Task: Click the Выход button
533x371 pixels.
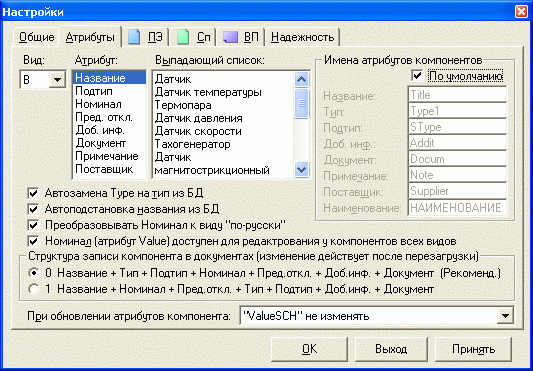Action: tap(391, 349)
